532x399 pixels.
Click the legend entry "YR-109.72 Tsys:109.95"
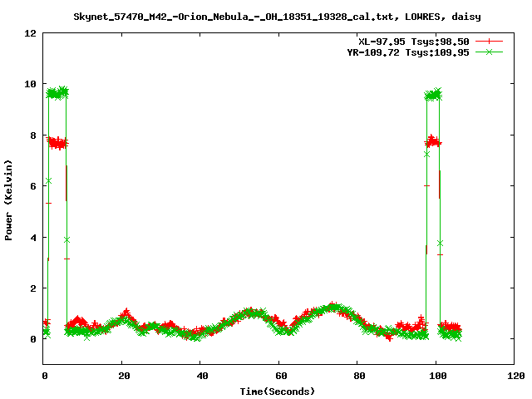[x=408, y=52]
